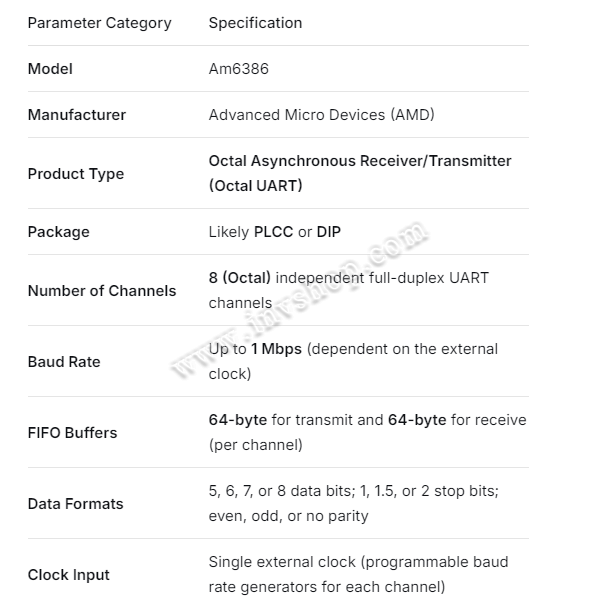Image resolution: width=611 pixels, height=603 pixels.
Task: Select the 'Data Formats' row label
Action: (x=75, y=504)
